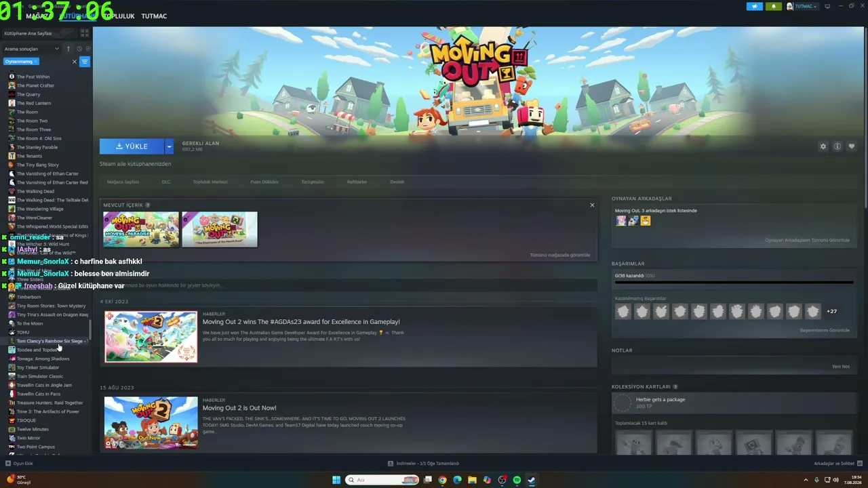This screenshot has width=868, height=488.
Task: Open the first friend avatar wishlisting Moving Out
Action: [x=620, y=221]
